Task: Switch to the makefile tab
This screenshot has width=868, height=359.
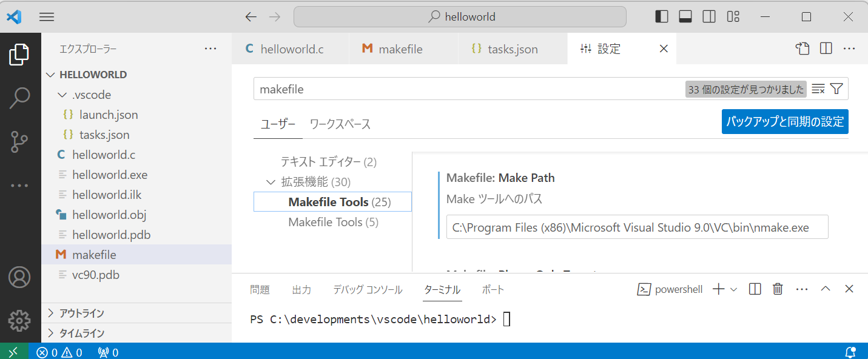Action: pos(399,49)
